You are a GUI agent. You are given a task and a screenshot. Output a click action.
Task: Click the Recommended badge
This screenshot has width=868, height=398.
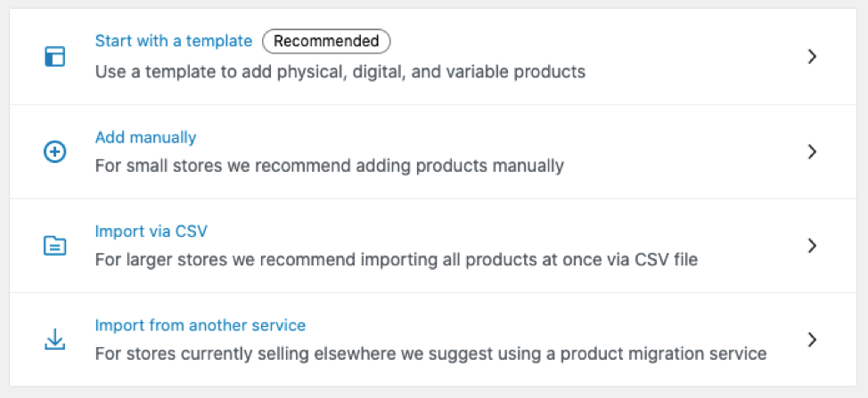click(326, 41)
